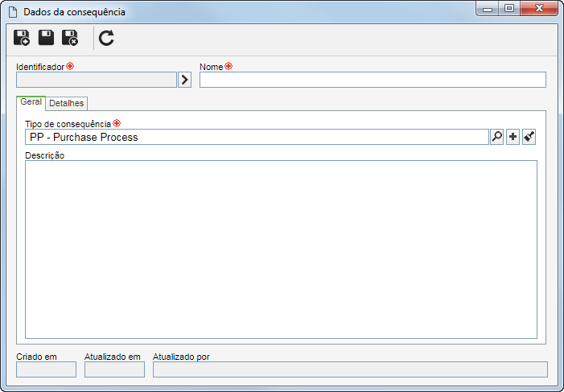564x392 pixels.
Task: Click the Save and new icon
Action: 22,38
